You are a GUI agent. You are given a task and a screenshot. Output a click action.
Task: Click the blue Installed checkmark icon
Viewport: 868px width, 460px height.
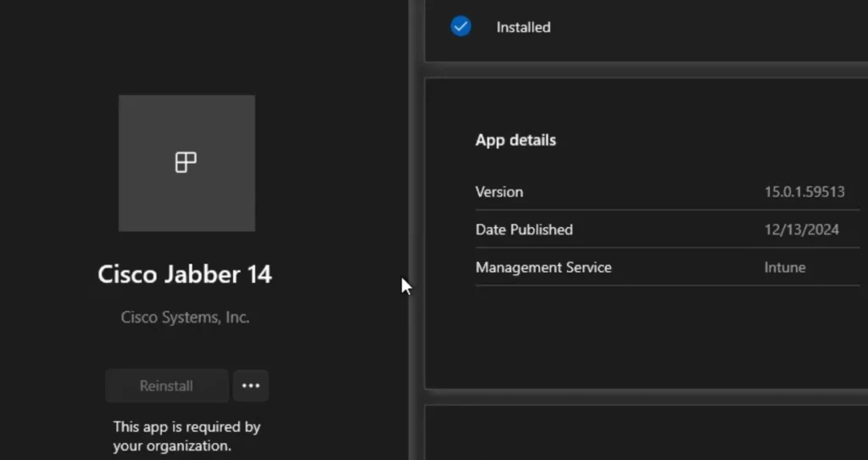click(460, 26)
